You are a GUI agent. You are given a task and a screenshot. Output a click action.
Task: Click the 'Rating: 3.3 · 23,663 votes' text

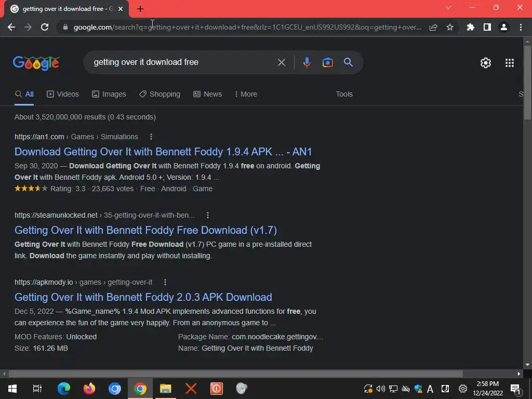[x=91, y=189]
